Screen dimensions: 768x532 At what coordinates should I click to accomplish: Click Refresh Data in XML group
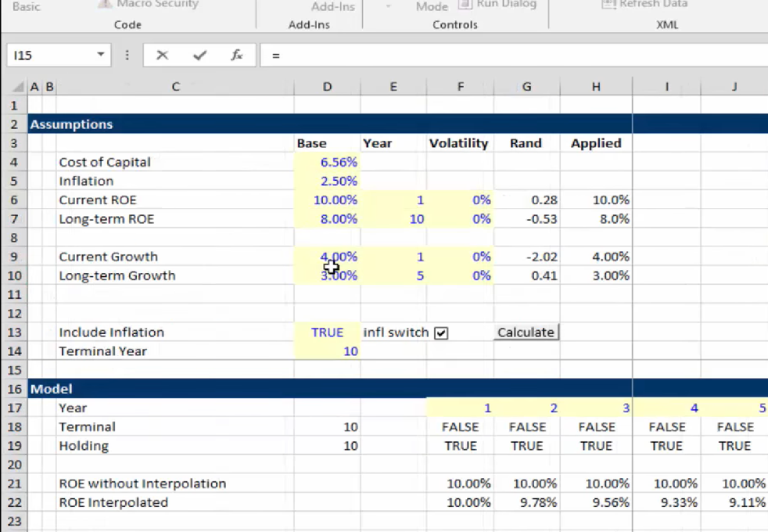[x=644, y=5]
